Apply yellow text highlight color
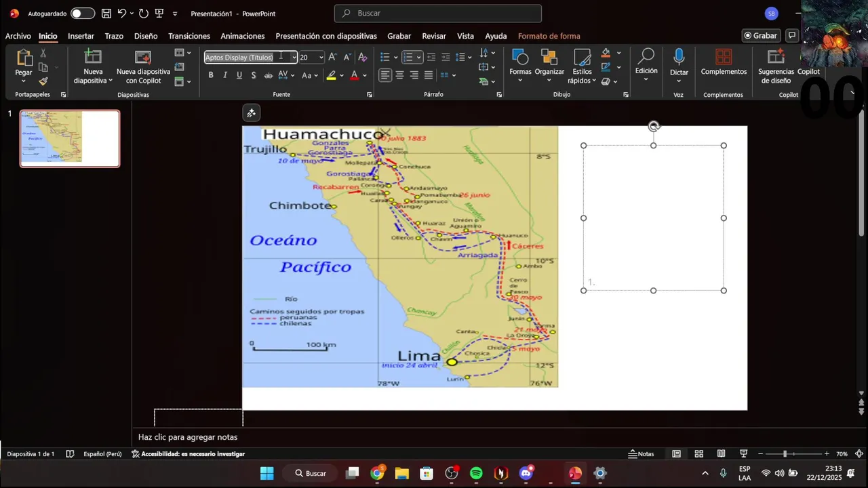This screenshot has width=868, height=488. click(x=331, y=75)
